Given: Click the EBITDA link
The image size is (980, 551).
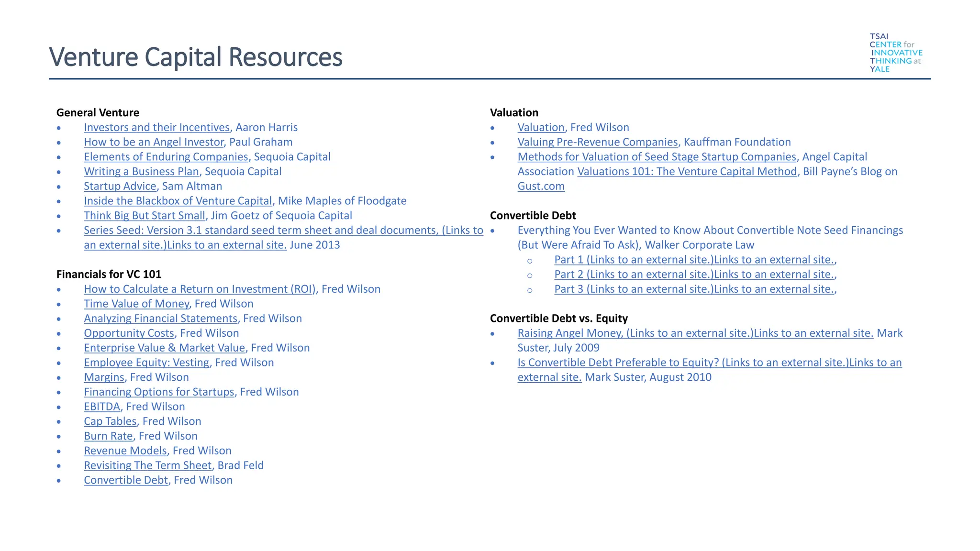Looking at the screenshot, I should (x=102, y=407).
